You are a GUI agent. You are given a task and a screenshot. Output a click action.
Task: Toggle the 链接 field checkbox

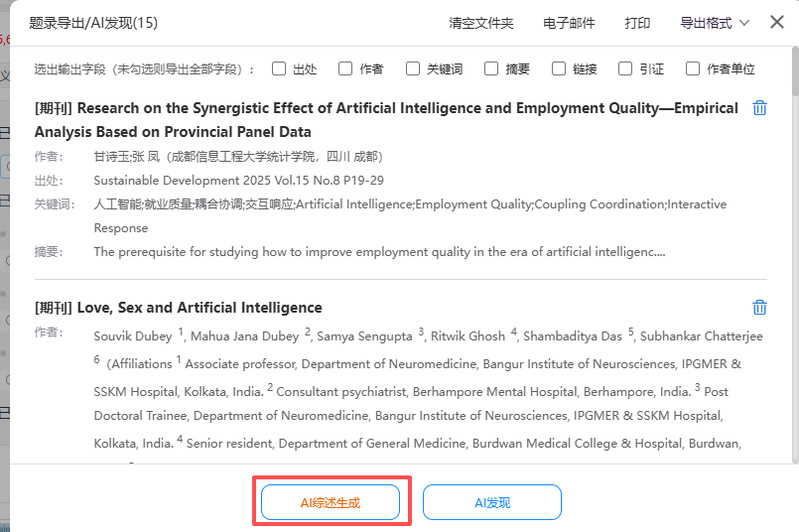(x=559, y=69)
